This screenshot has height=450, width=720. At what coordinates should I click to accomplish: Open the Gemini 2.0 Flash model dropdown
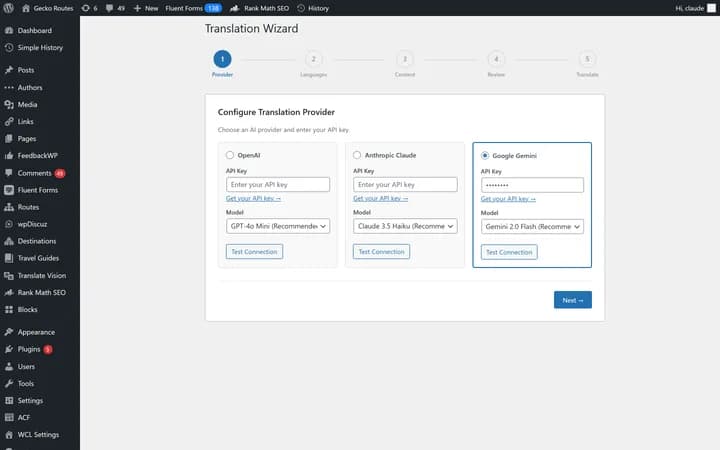tap(532, 226)
